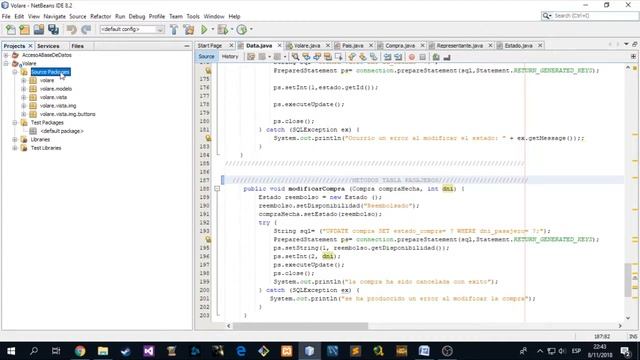This screenshot has width=640, height=360.
Task: Select volare.vista.img.buttons package
Action: (x=67, y=114)
